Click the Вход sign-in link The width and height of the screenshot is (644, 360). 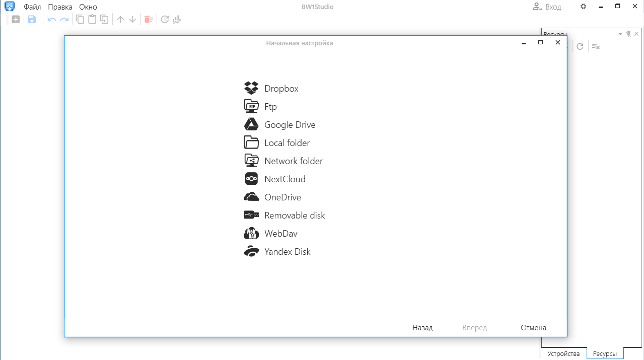[547, 7]
